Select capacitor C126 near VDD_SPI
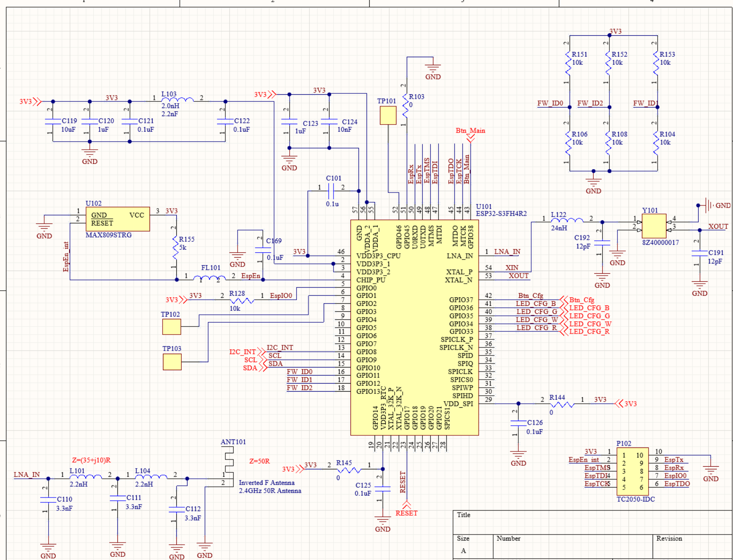The width and height of the screenshot is (733, 560). pos(518,423)
